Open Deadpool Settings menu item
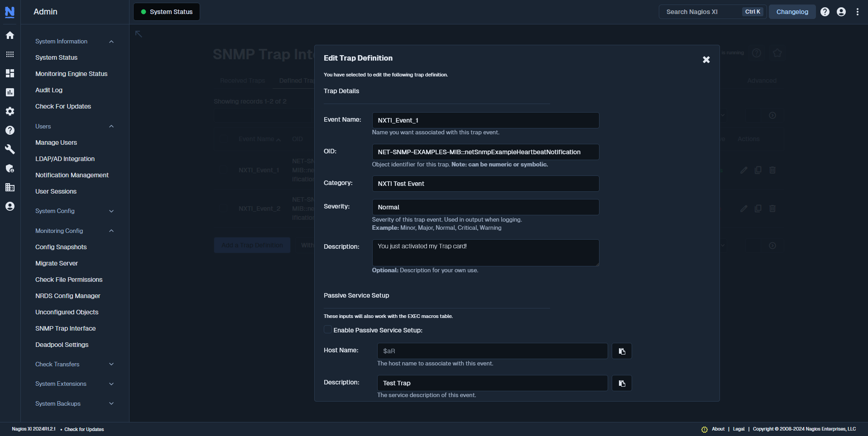This screenshot has width=868, height=436. coord(62,345)
